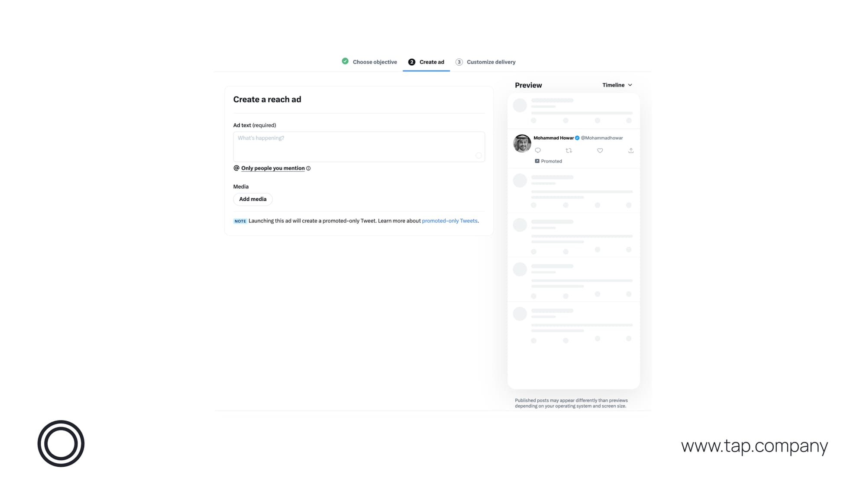
Task: Click the info circle icon next to mention setting
Action: click(308, 168)
